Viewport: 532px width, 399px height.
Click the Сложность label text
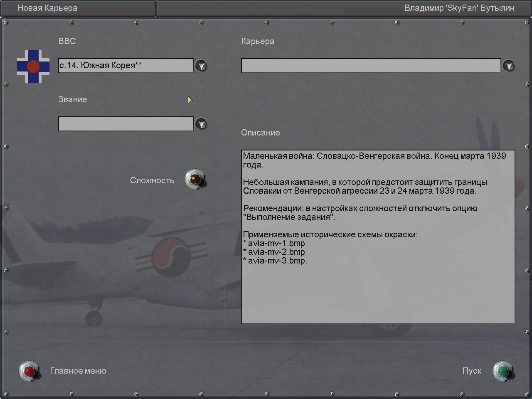152,180
